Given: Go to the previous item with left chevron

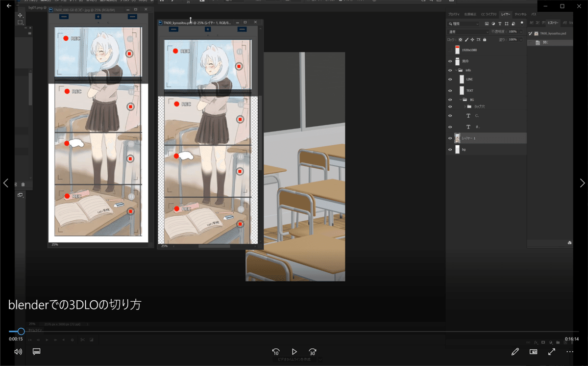Looking at the screenshot, I should (6, 183).
